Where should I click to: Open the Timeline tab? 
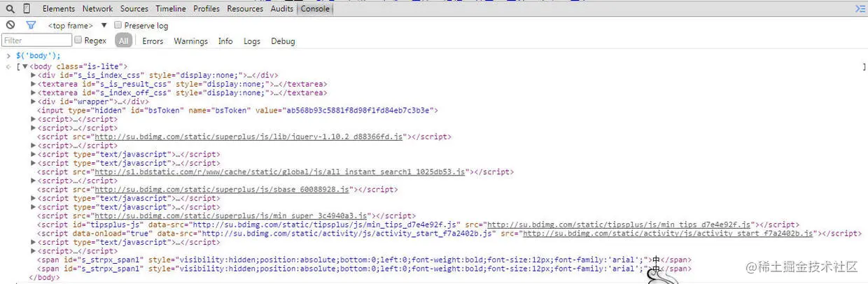click(171, 9)
